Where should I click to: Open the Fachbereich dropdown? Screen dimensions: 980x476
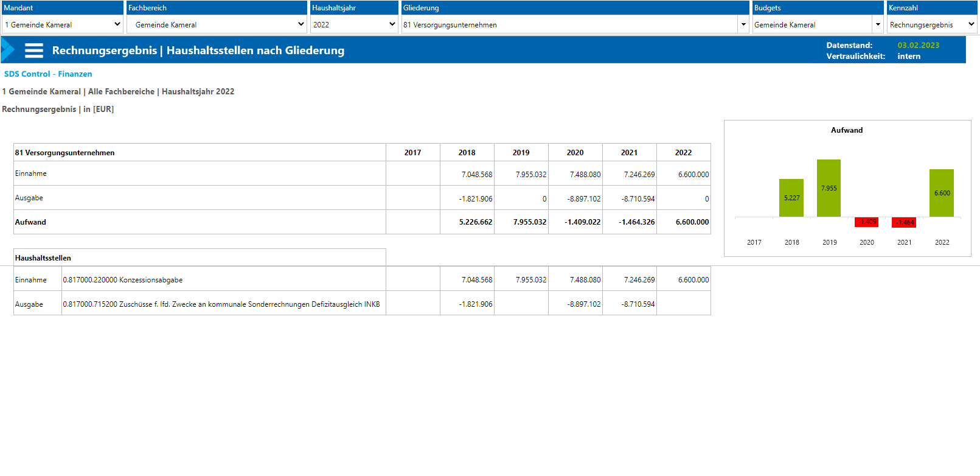click(x=217, y=24)
